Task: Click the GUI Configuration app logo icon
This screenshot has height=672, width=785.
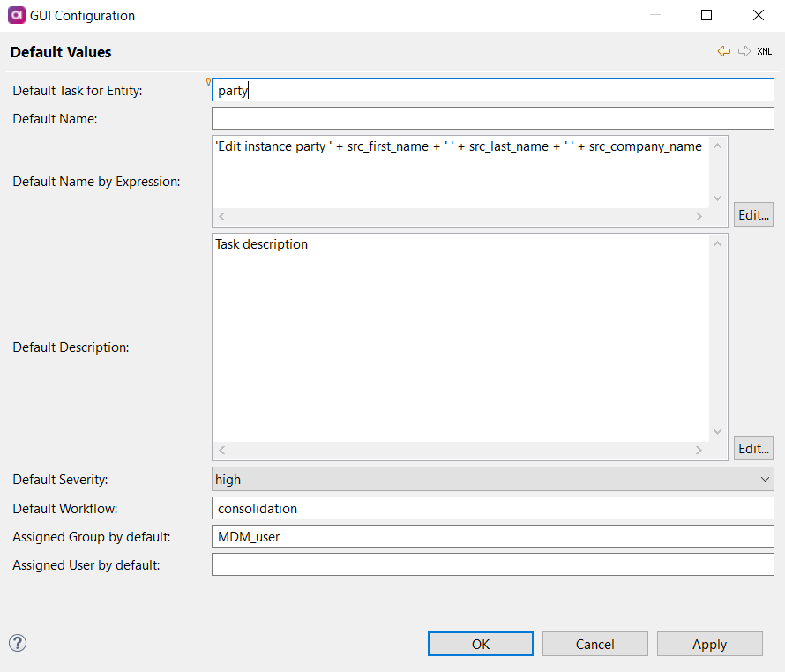Action: pos(16,15)
